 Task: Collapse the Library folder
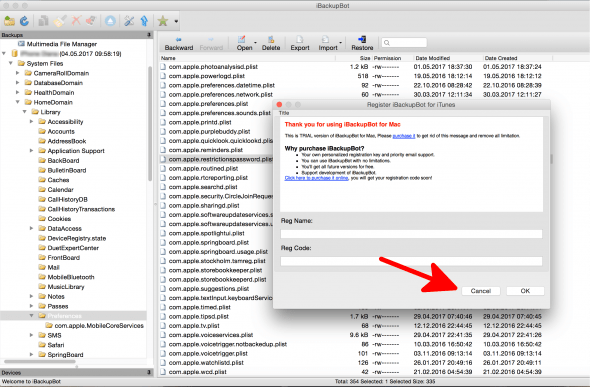point(24,112)
